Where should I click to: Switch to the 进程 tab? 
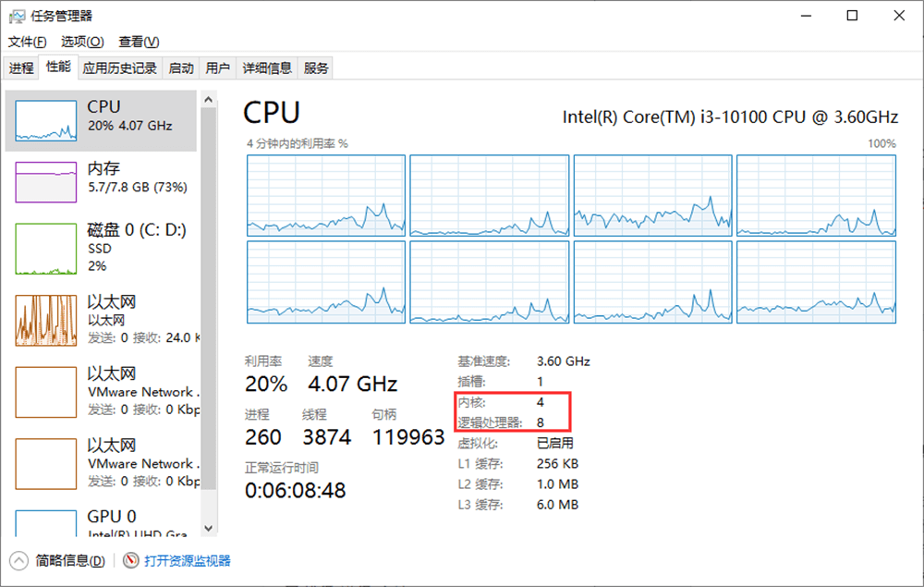21,67
